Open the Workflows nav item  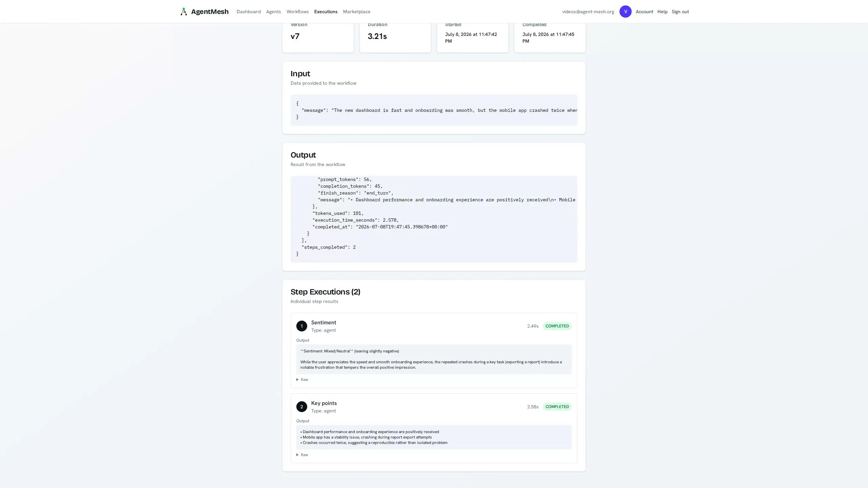pos(297,12)
